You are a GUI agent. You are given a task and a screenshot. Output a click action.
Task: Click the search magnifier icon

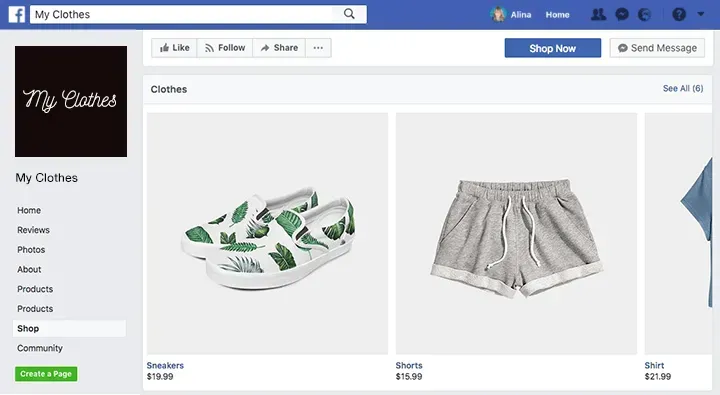[x=349, y=14]
